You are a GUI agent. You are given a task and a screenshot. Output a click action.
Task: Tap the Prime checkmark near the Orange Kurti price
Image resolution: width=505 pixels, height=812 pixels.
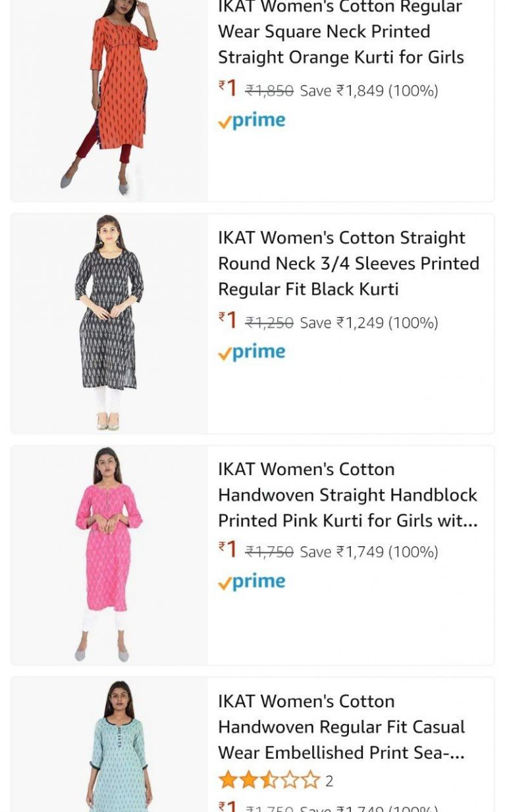point(224,120)
